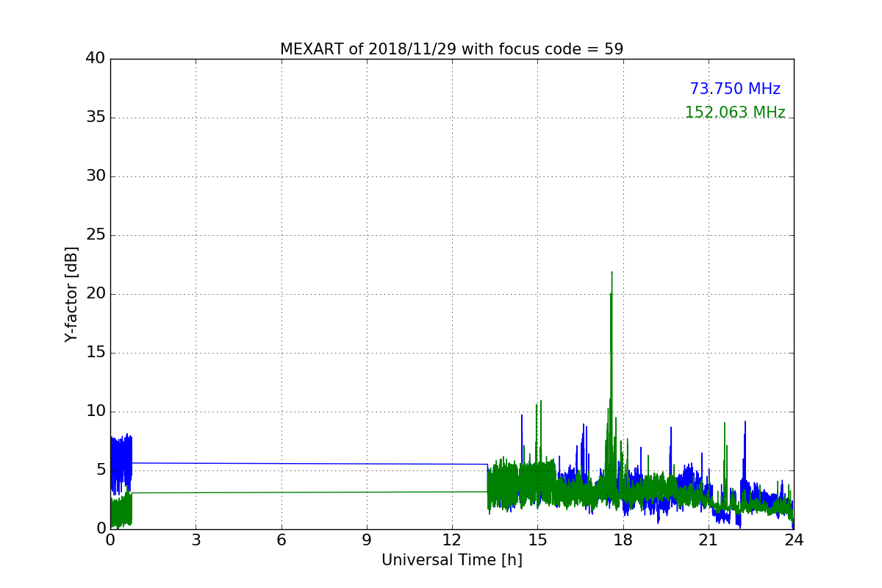Click the tip of the tallest green spike
Image resolution: width=882 pixels, height=588 pixels.
click(x=612, y=273)
